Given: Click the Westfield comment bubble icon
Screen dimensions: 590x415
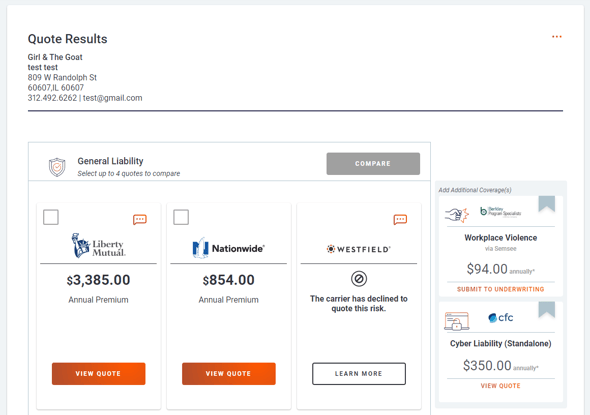Looking at the screenshot, I should point(400,219).
